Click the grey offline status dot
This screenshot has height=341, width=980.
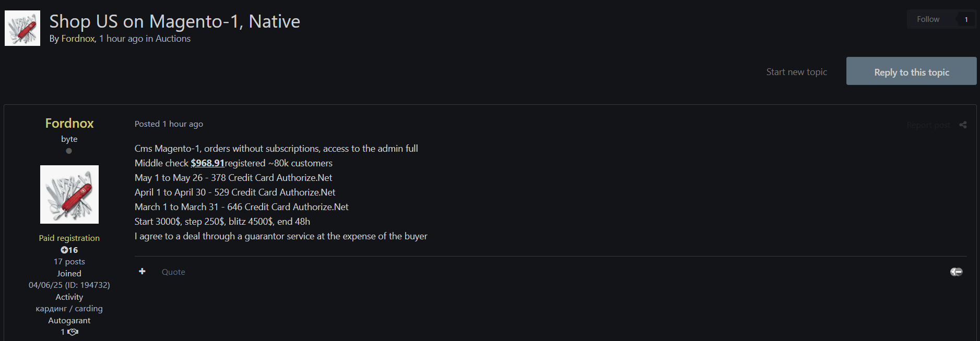(69, 151)
